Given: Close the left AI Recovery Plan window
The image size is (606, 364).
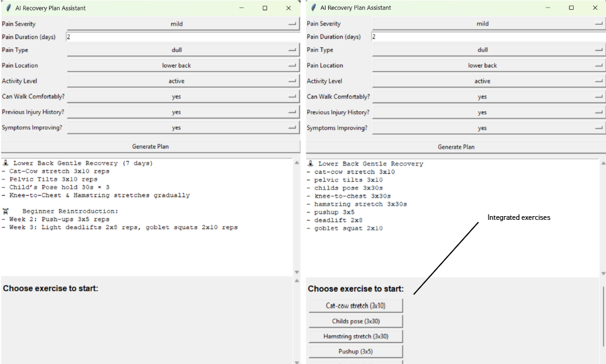Looking at the screenshot, I should click(x=288, y=7).
